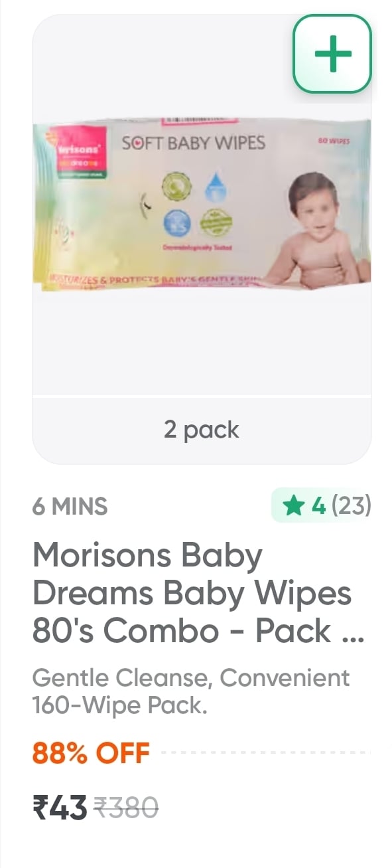Tap the rupee symbol beside 43
Screen dimensions: 392x868
click(x=42, y=808)
